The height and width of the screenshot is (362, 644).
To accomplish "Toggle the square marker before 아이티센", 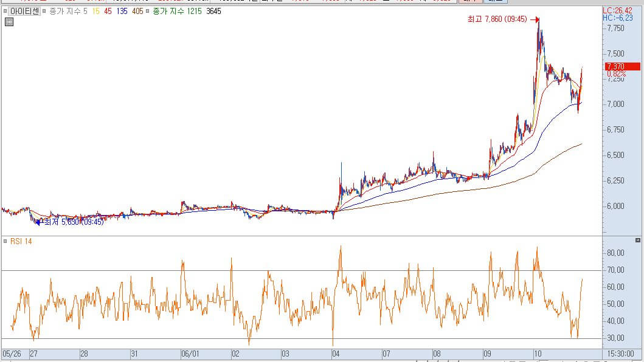I will tap(5, 11).
